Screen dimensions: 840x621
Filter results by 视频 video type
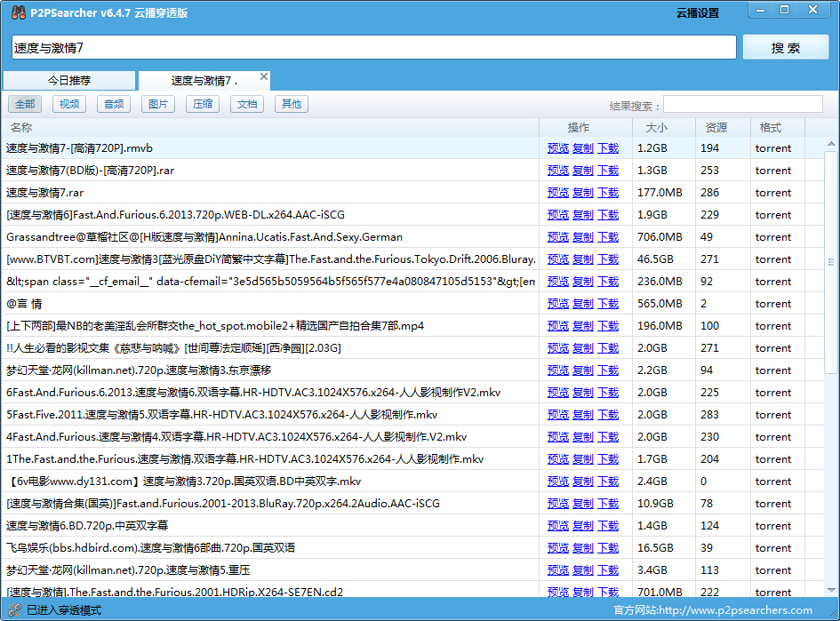(x=69, y=104)
